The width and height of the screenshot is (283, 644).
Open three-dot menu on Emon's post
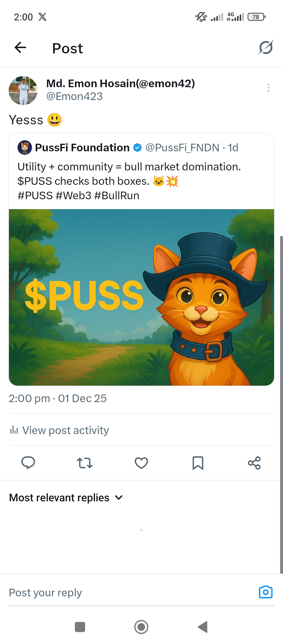pyautogui.click(x=269, y=88)
